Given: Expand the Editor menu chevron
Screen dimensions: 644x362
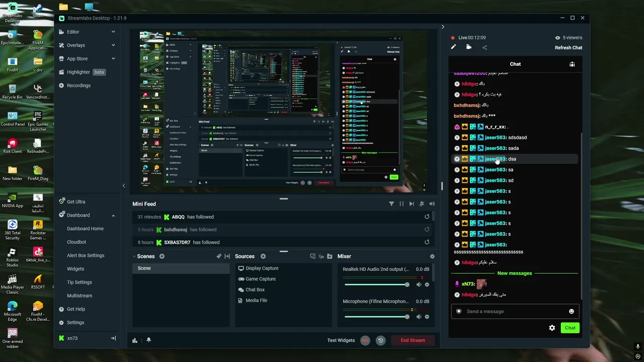Looking at the screenshot, I should tap(113, 32).
